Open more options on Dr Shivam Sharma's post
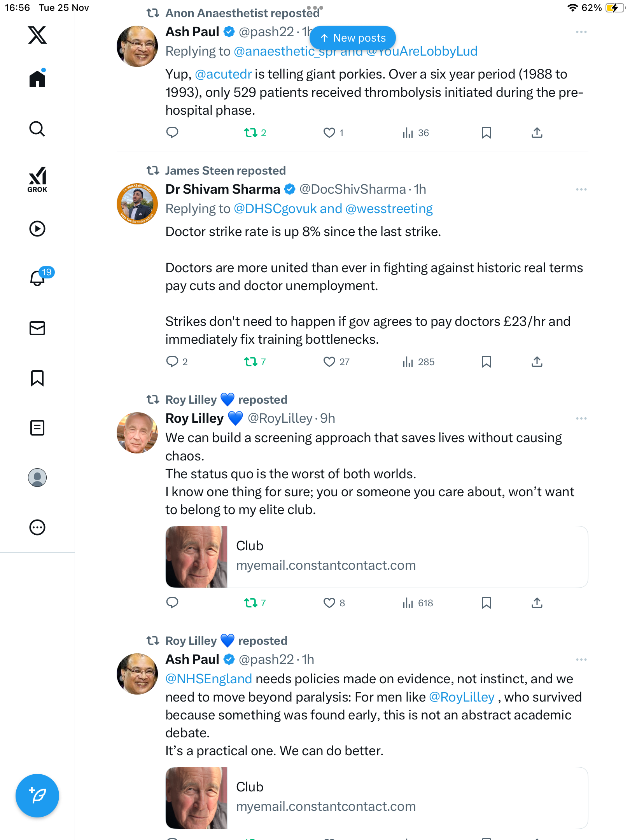Viewport: 630px width, 840px height. tap(581, 189)
